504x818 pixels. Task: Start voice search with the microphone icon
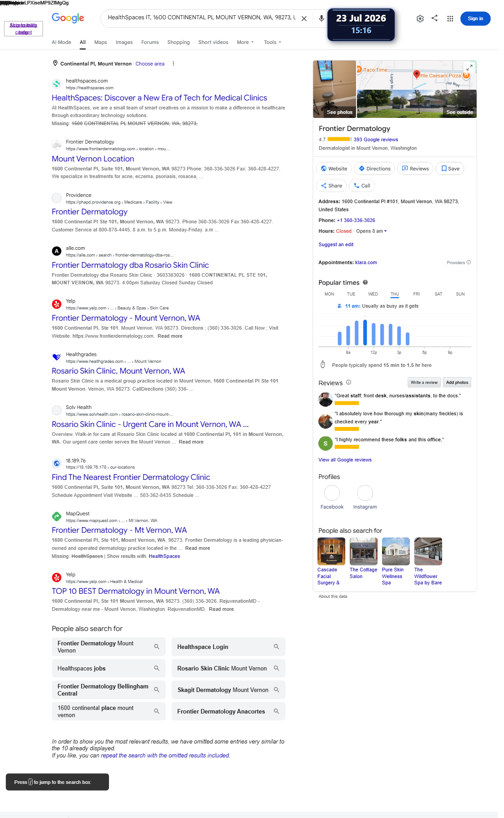[322, 18]
